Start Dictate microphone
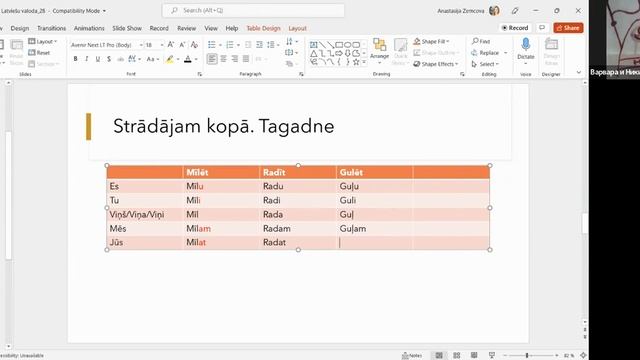Image resolution: width=640 pixels, height=360 pixels. (x=526, y=45)
